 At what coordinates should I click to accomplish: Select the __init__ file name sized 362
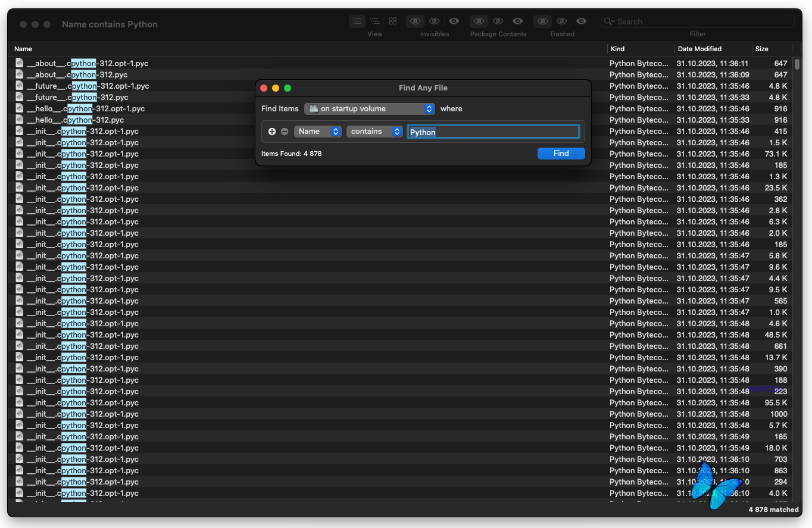(82, 199)
